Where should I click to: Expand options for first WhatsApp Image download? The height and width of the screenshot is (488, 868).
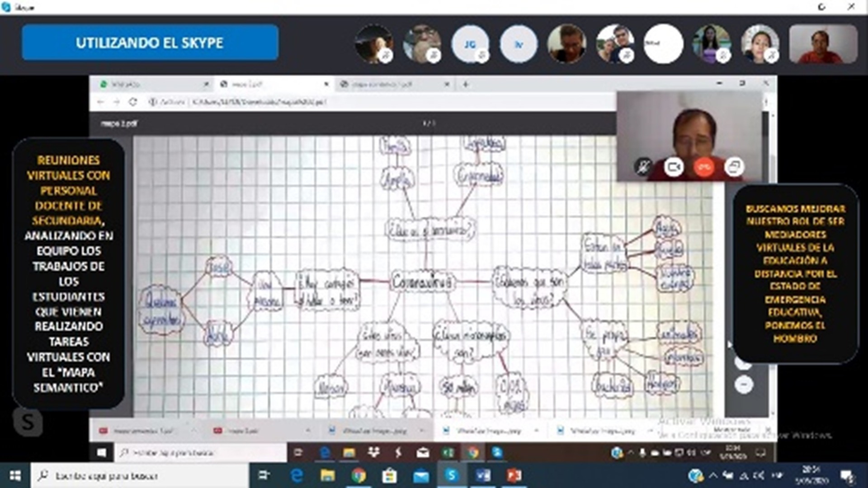point(422,431)
